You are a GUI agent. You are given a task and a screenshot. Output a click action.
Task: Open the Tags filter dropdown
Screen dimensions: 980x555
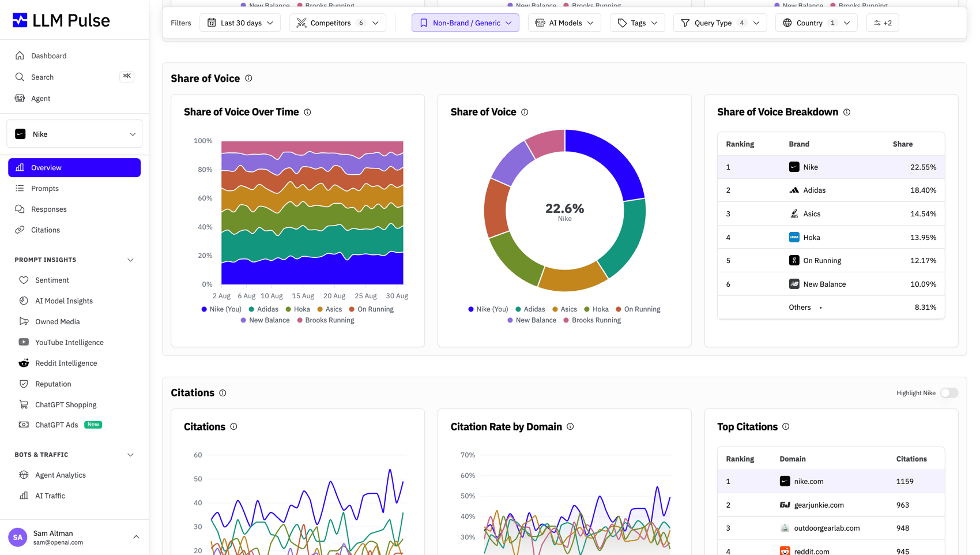[637, 23]
